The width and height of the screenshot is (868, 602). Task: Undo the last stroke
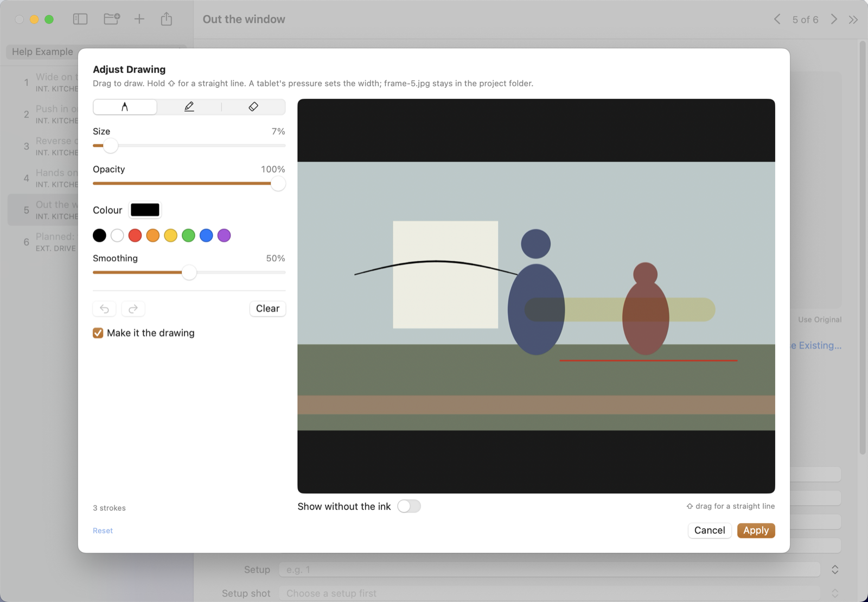(104, 309)
